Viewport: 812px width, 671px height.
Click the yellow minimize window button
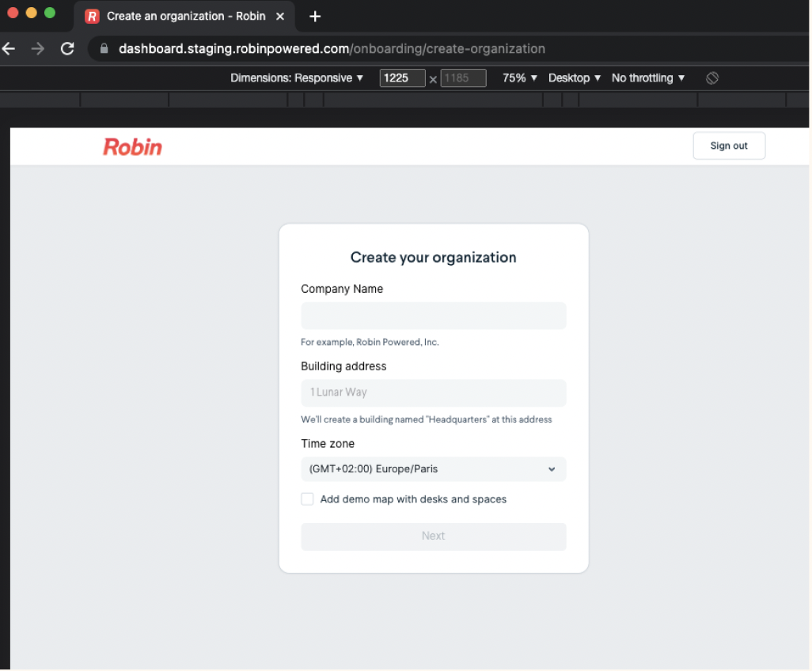click(32, 13)
